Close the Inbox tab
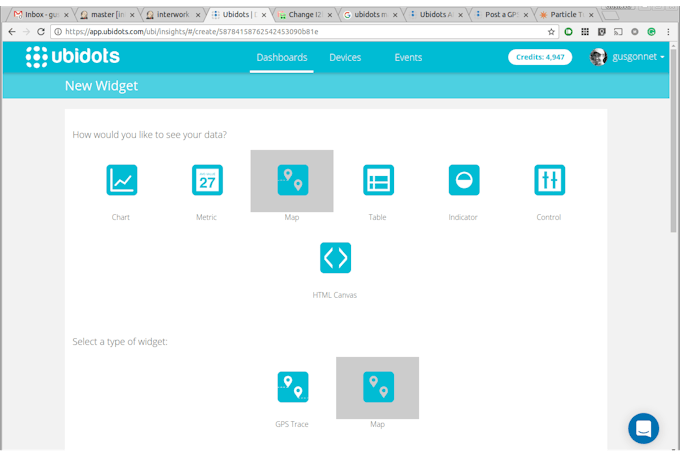Viewport: 680px width, 457px height. tap(66, 15)
